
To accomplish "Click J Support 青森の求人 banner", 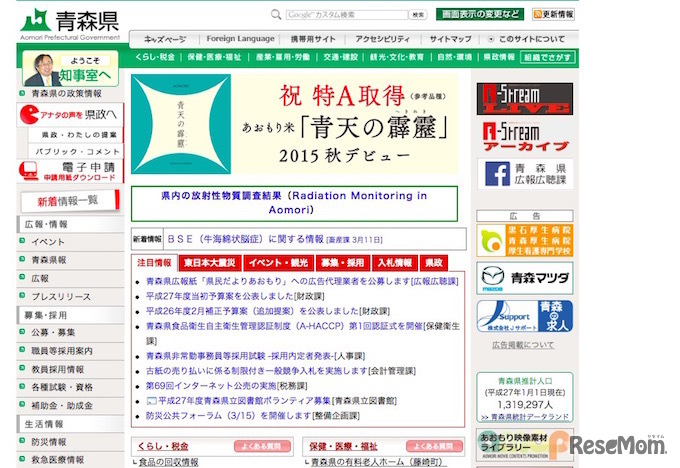I will pyautogui.click(x=525, y=316).
